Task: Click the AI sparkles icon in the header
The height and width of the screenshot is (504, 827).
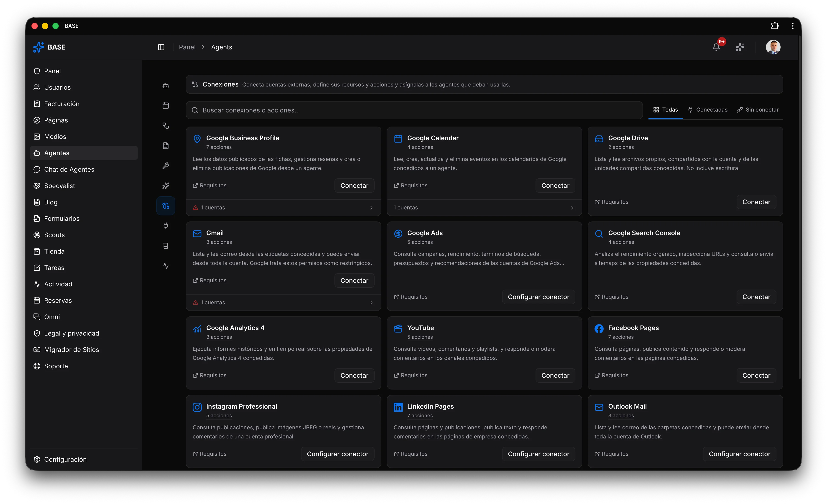Action: click(x=740, y=47)
